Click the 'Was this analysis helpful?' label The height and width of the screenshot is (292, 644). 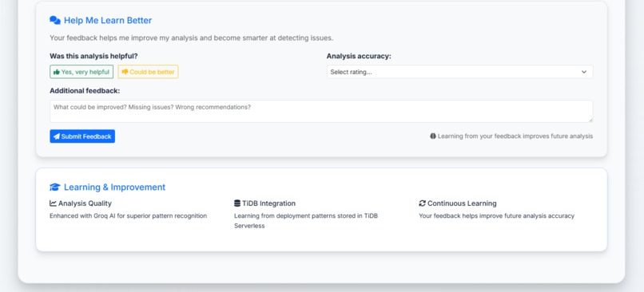[93, 56]
